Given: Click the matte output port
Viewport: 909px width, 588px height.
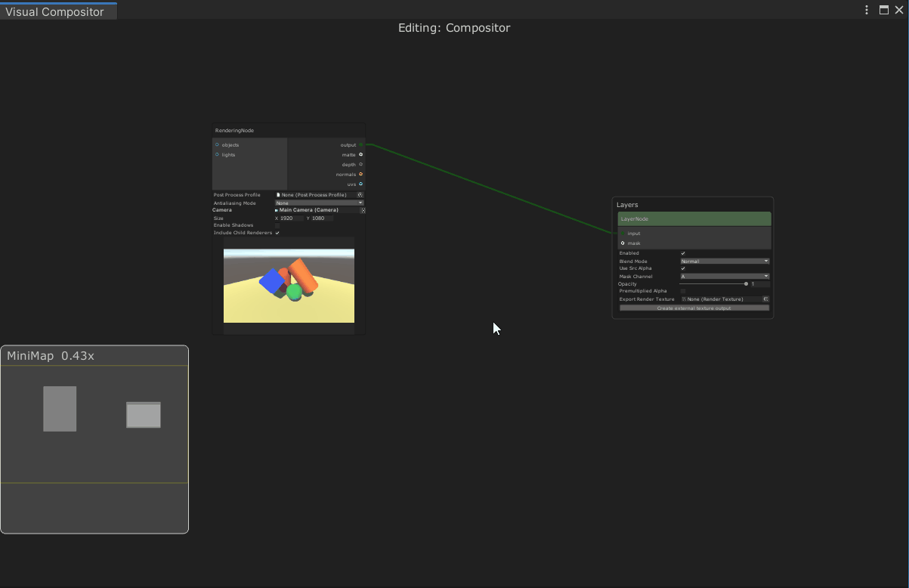Looking at the screenshot, I should tap(360, 154).
